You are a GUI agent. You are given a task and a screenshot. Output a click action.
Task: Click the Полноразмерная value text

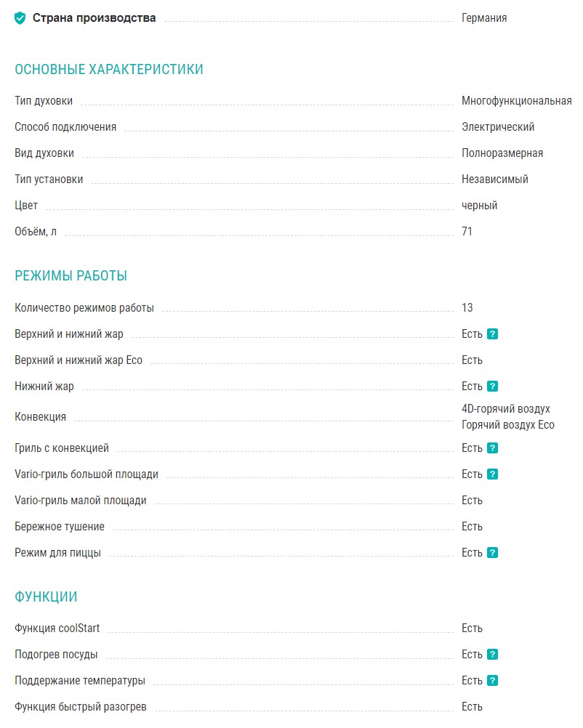[502, 153]
